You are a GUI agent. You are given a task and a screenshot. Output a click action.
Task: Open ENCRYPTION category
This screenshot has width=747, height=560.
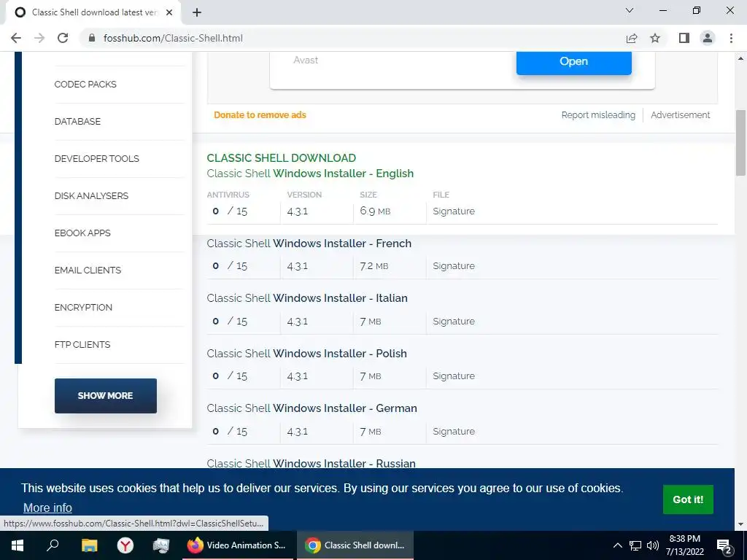coord(83,307)
